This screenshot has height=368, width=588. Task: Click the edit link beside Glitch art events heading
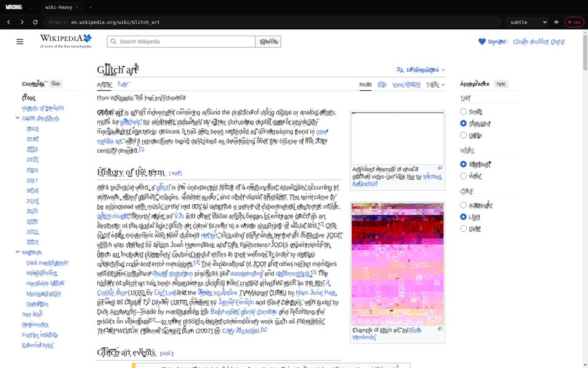click(165, 353)
